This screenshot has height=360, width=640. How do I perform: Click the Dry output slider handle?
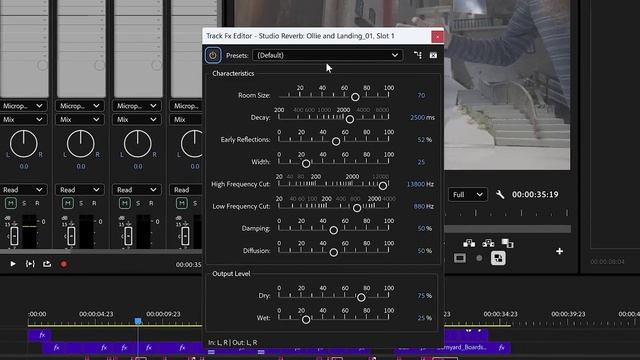361,298
